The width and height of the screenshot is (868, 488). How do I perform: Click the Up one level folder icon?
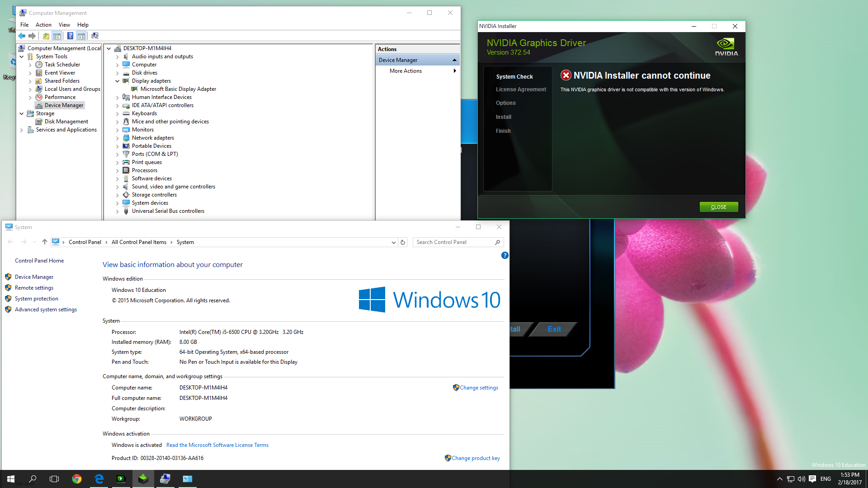coord(46,36)
